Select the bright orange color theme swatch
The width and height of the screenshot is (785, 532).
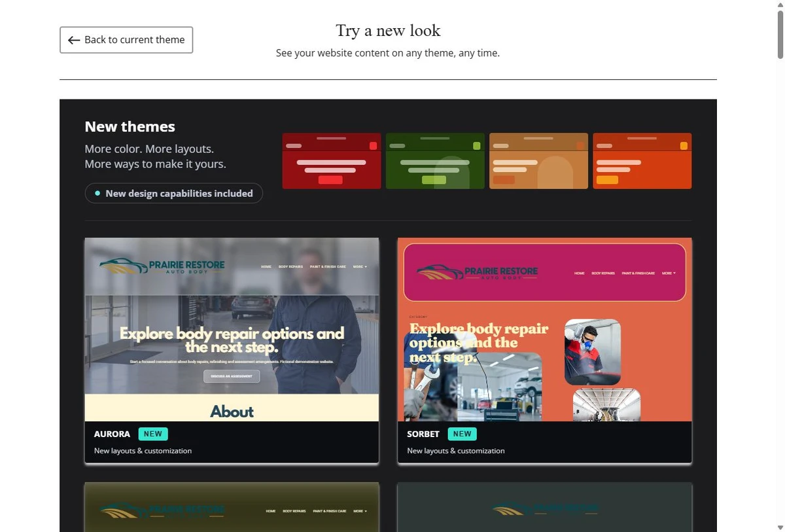click(642, 161)
